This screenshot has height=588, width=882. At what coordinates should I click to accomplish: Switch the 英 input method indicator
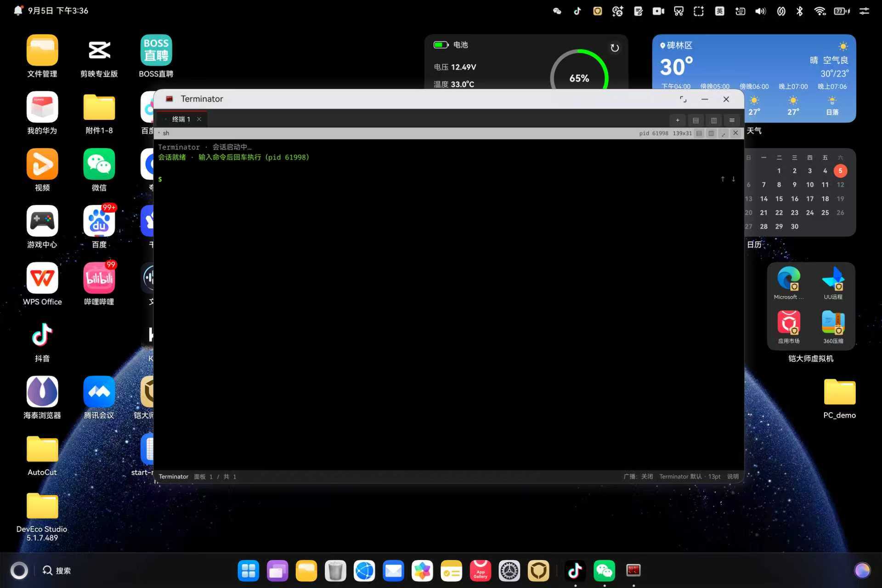[719, 11]
